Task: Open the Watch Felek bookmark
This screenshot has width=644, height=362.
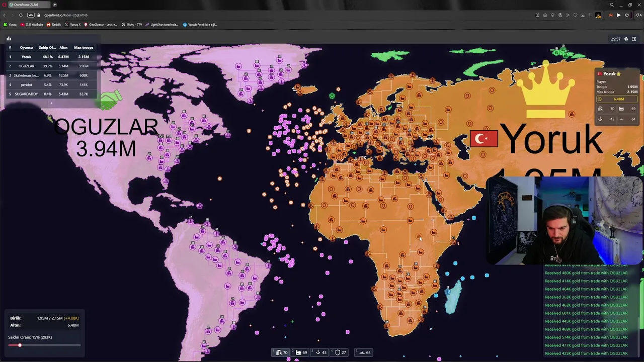Action: pyautogui.click(x=200, y=25)
